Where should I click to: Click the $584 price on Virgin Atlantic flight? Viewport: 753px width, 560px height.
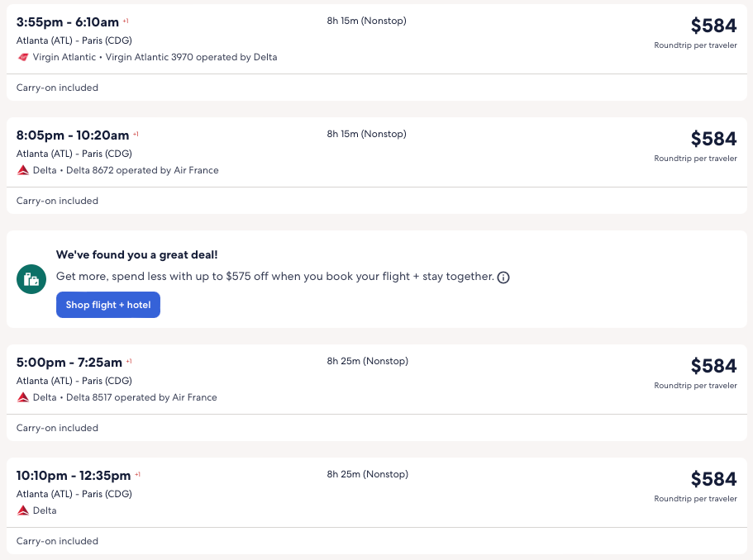713,26
